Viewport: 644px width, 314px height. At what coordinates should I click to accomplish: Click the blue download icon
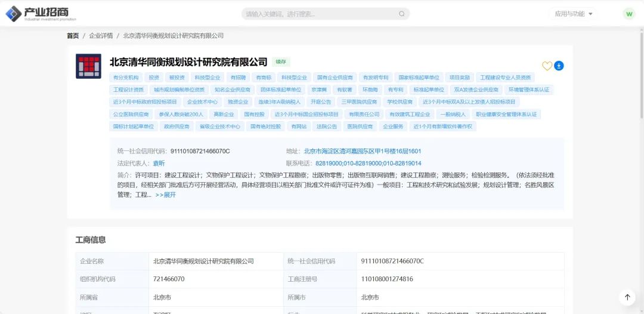tap(559, 66)
